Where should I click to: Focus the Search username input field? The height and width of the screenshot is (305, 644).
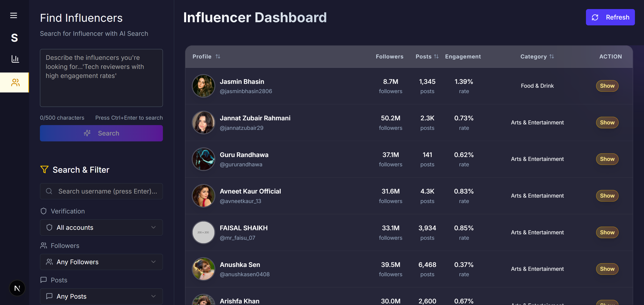coord(101,191)
